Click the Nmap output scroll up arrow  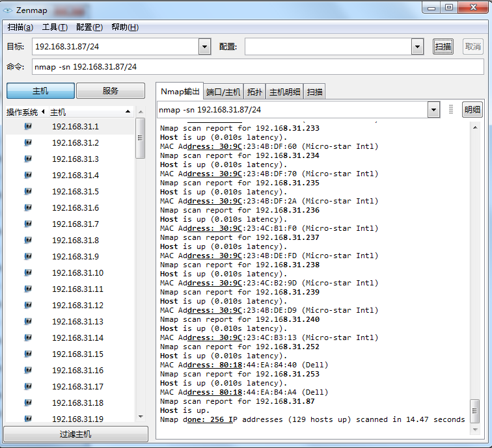(x=475, y=127)
